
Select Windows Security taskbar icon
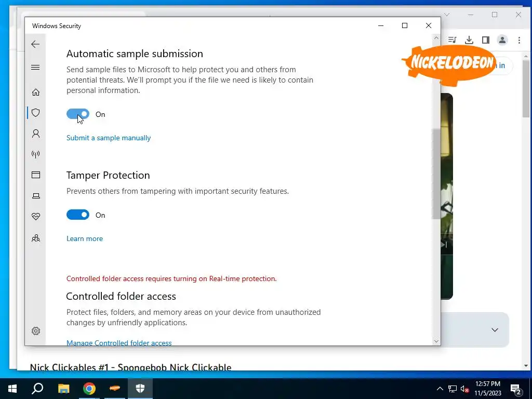coord(140,389)
